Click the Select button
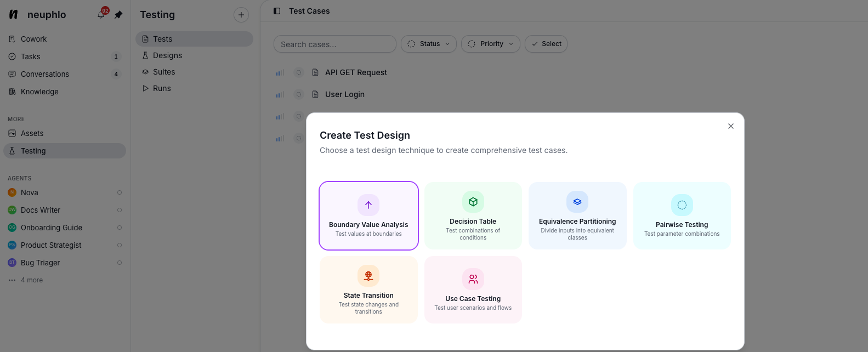The image size is (868, 352). [546, 44]
